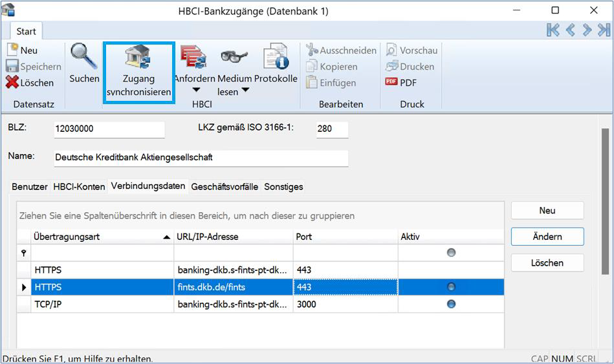The width and height of the screenshot is (614, 364).
Task: Switch to the Benutzer tab
Action: [x=30, y=187]
